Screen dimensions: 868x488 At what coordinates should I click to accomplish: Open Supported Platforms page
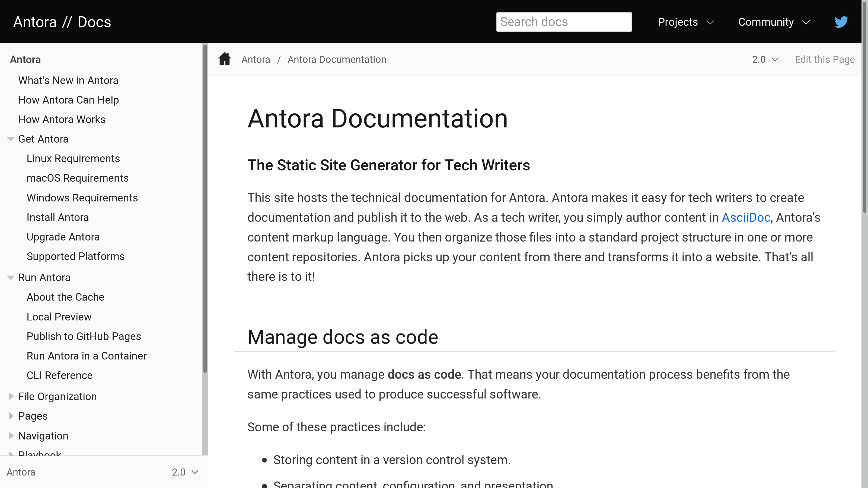coord(75,257)
